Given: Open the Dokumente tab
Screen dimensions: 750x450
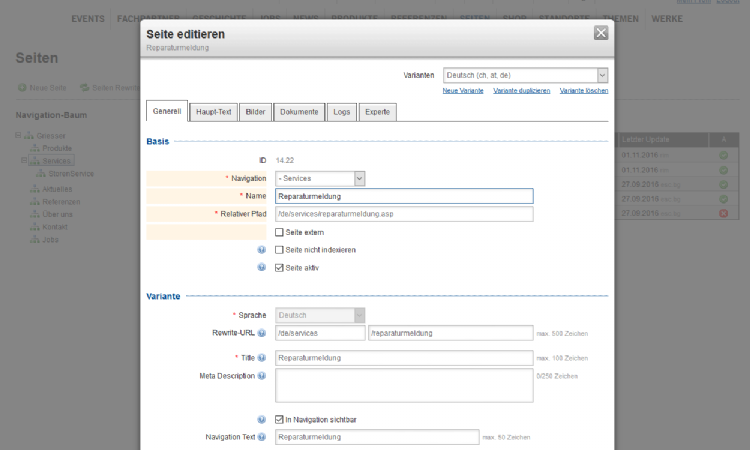Looking at the screenshot, I should (x=299, y=111).
